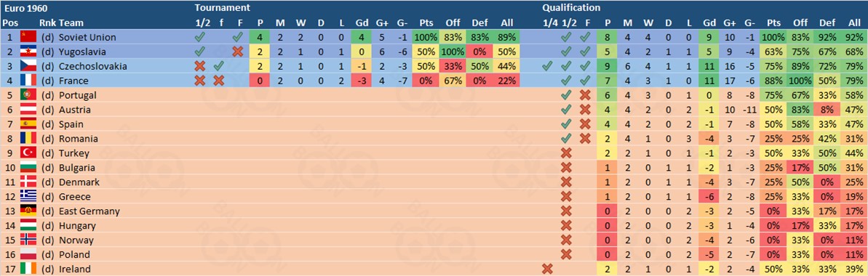The width and height of the screenshot is (868, 276).
Task: Click Ireland's red cross in qualification 1/4 column
Action: [547, 269]
